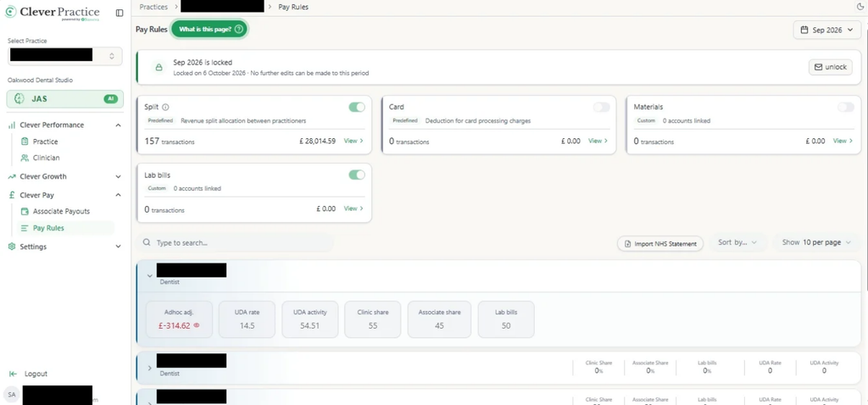Viewport: 868px width, 405px height.
Task: Click the 157 transactions text
Action: (170, 141)
